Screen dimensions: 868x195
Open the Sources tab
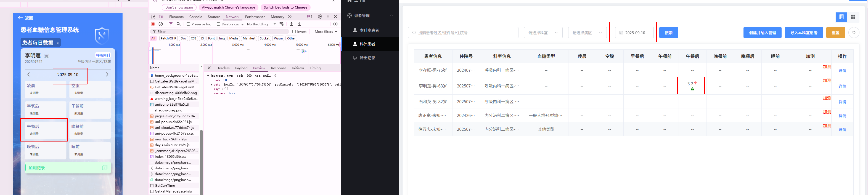pyautogui.click(x=214, y=17)
